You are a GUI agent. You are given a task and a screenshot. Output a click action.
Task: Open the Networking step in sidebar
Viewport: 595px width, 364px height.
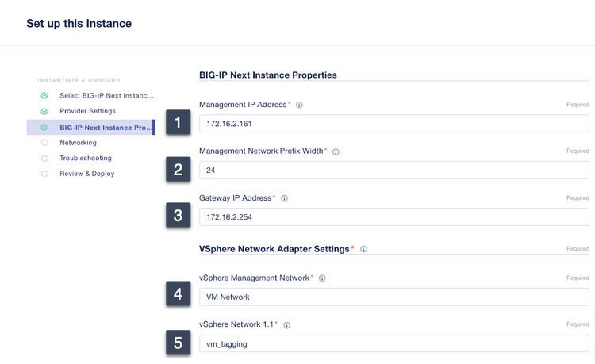pos(78,143)
